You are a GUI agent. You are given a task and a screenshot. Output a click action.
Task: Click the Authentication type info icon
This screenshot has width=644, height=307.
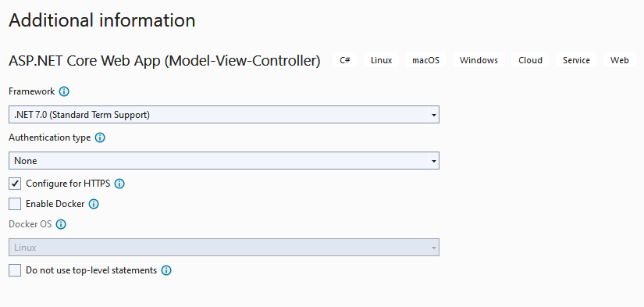coord(100,137)
